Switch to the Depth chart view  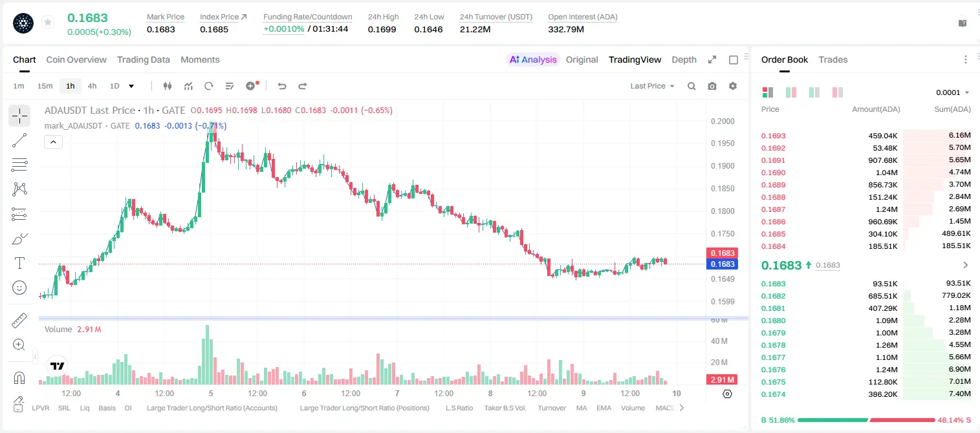tap(684, 59)
